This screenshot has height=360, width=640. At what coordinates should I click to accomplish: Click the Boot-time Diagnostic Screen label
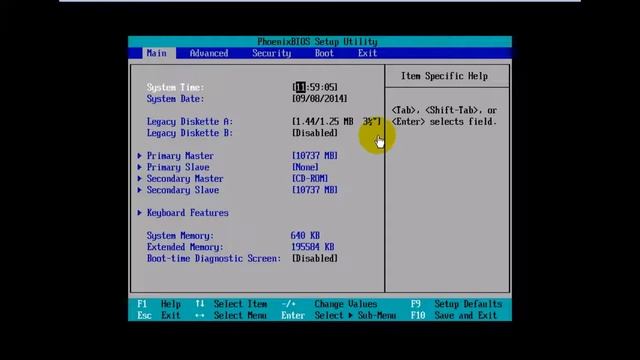214,258
